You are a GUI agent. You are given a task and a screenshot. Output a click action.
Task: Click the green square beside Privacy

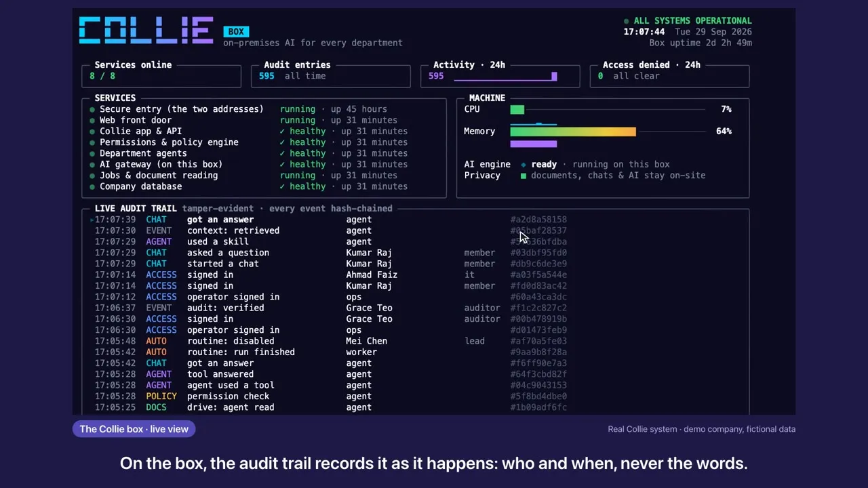(524, 176)
